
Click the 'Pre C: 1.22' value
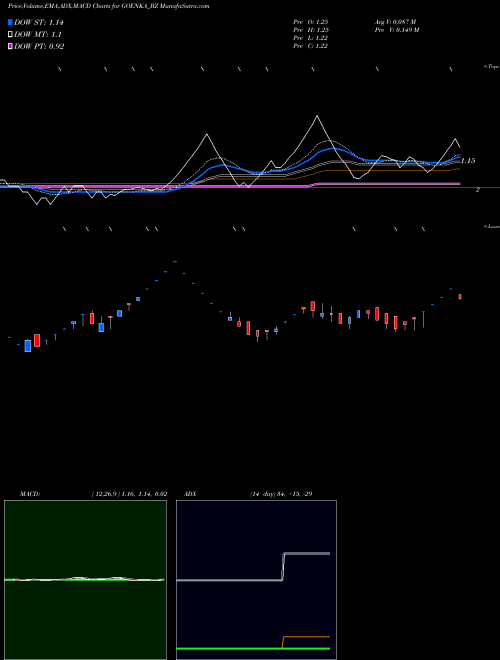[x=311, y=46]
